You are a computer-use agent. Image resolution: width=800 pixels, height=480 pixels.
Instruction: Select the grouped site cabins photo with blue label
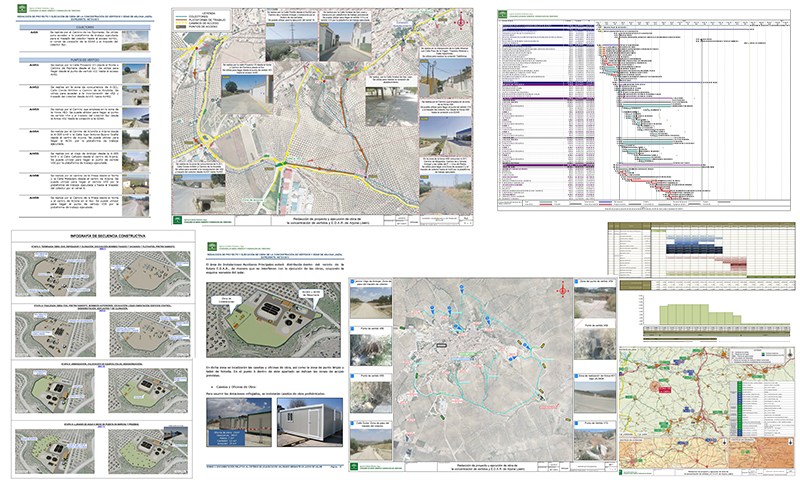pyautogui.click(x=239, y=422)
